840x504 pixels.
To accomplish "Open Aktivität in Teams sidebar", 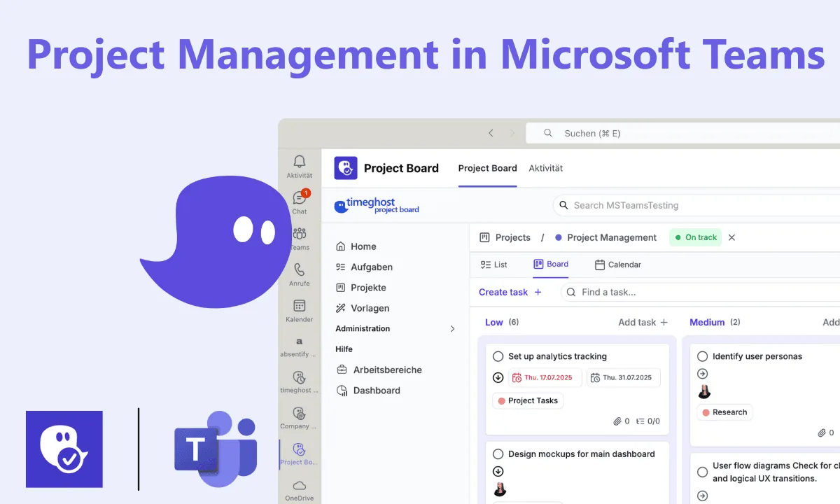I will (300, 167).
